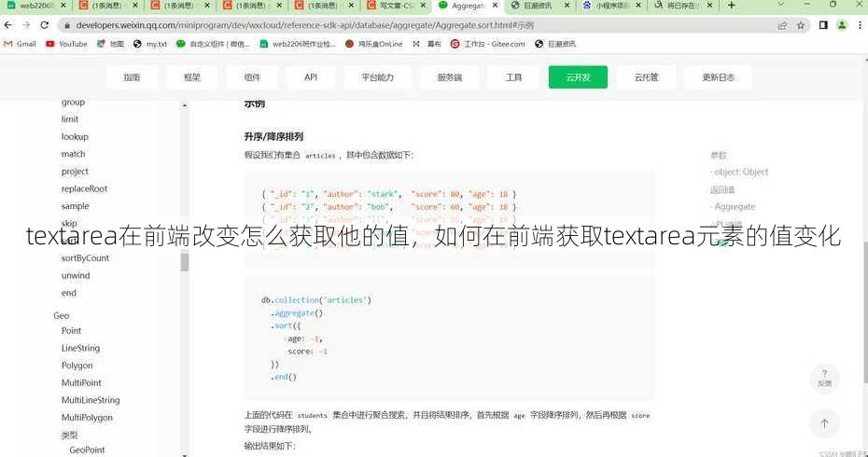Jump to object: Object in outline
Viewport: 868px width, 457px height.
[x=741, y=172]
